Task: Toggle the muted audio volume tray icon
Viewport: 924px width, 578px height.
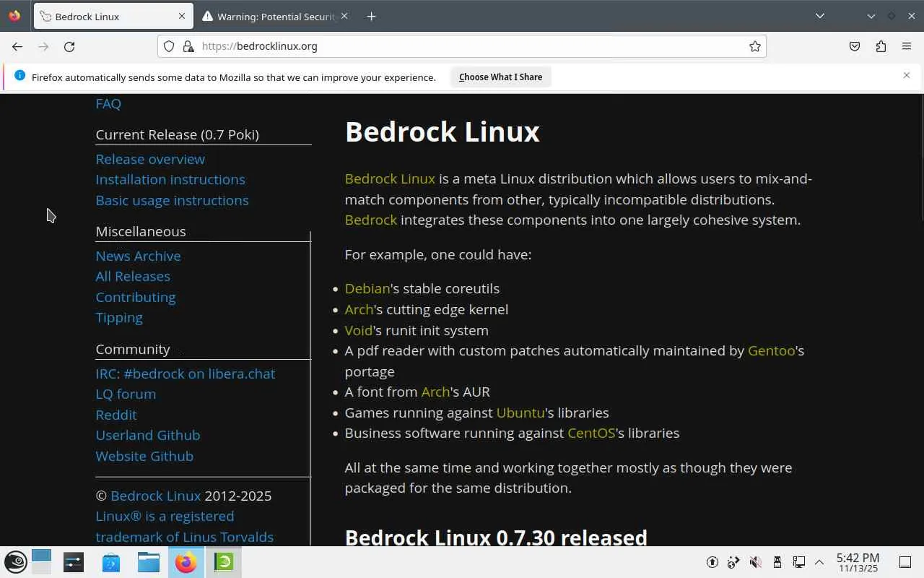Action: tap(755, 562)
